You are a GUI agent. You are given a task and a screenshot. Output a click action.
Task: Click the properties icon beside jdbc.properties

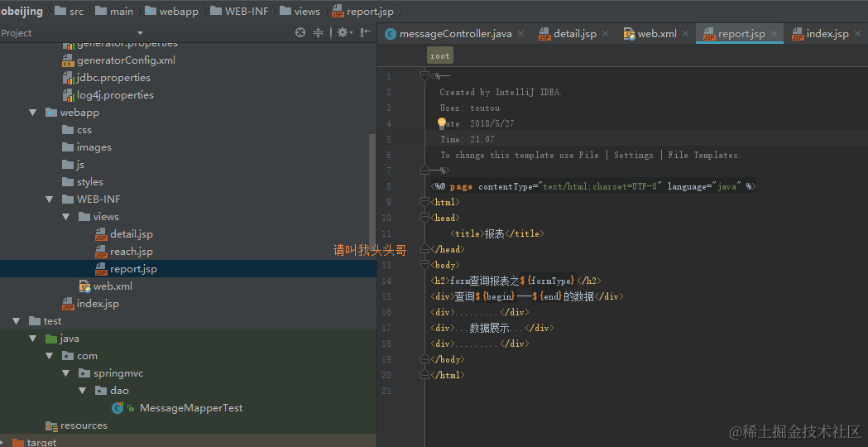pos(68,78)
